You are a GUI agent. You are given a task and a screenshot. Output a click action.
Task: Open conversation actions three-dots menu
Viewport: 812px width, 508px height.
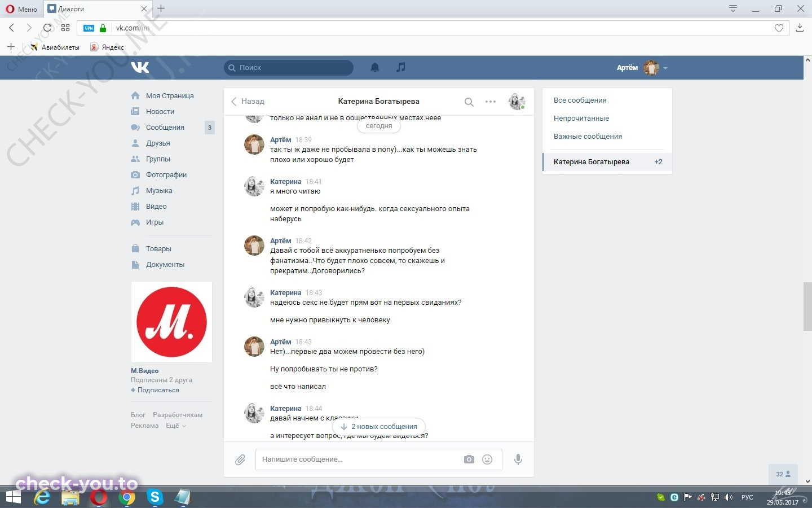[x=491, y=102]
